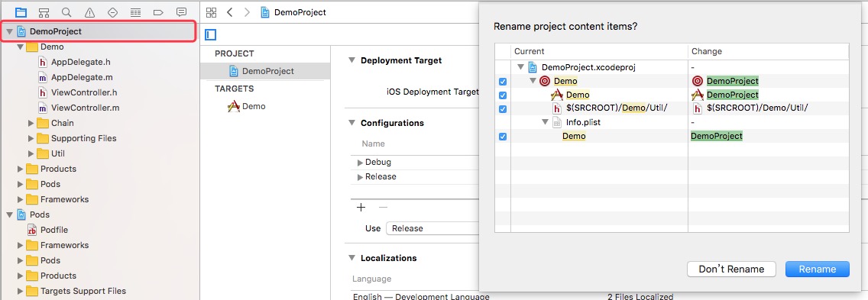Add a configuration with the plus button

[361, 207]
